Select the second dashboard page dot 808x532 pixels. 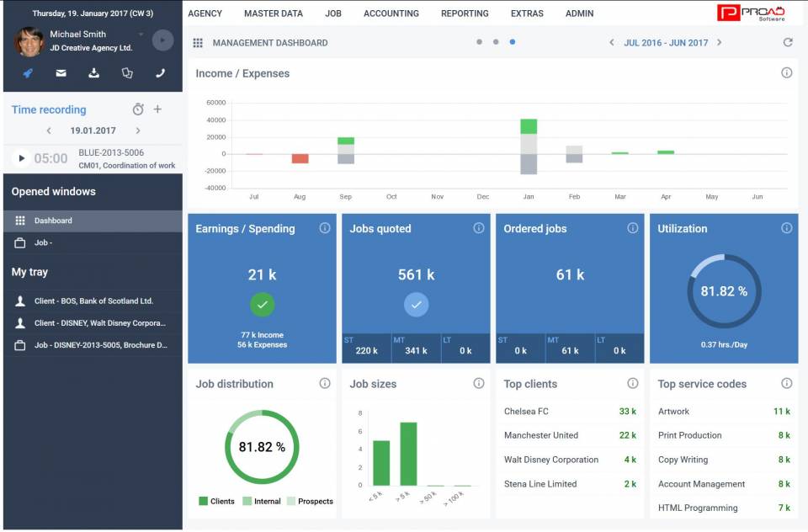[496, 42]
